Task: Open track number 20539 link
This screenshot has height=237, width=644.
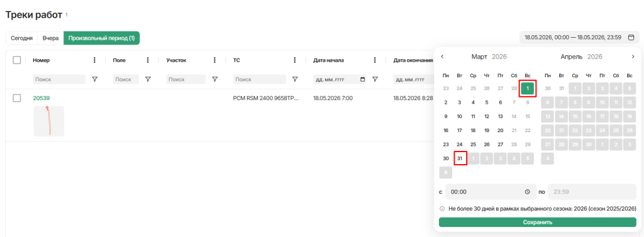Action: [42, 98]
